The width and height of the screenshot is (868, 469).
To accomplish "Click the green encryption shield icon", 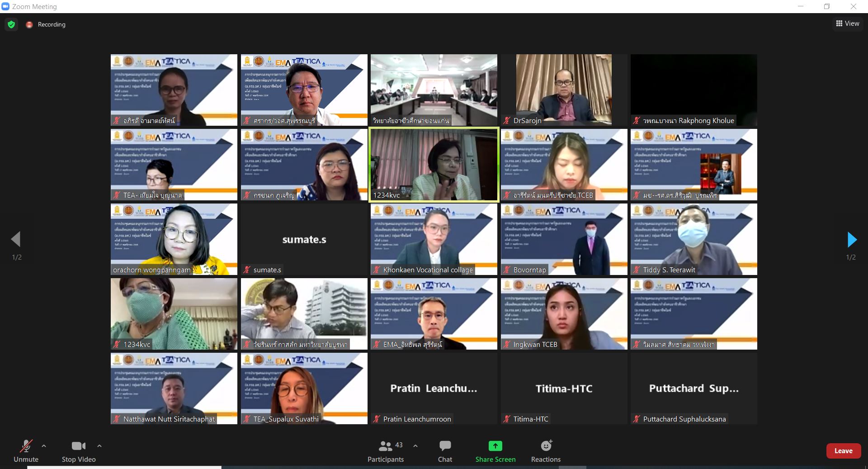I will [x=11, y=24].
